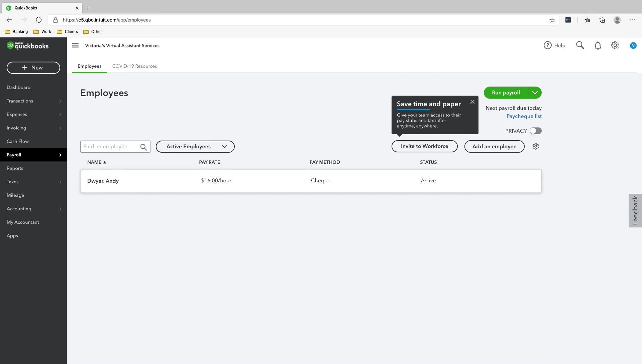
Task: Click the $16.00/hour pay rate cell
Action: coord(216,180)
